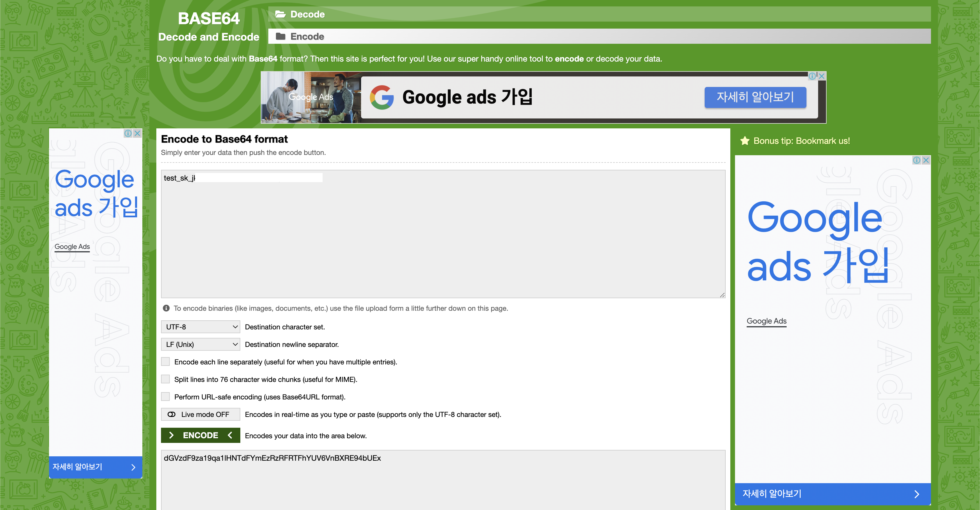Click the resize grip of the input text area

coord(722,295)
